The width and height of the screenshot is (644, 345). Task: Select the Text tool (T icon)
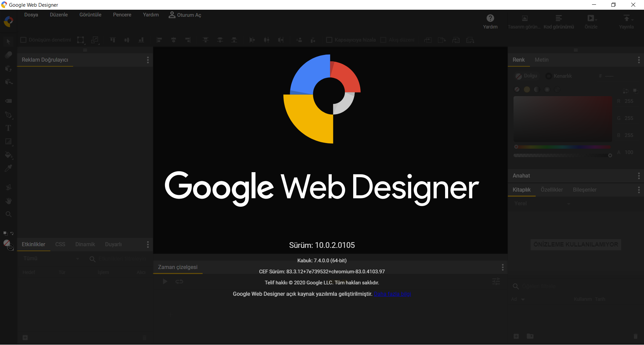[8, 128]
